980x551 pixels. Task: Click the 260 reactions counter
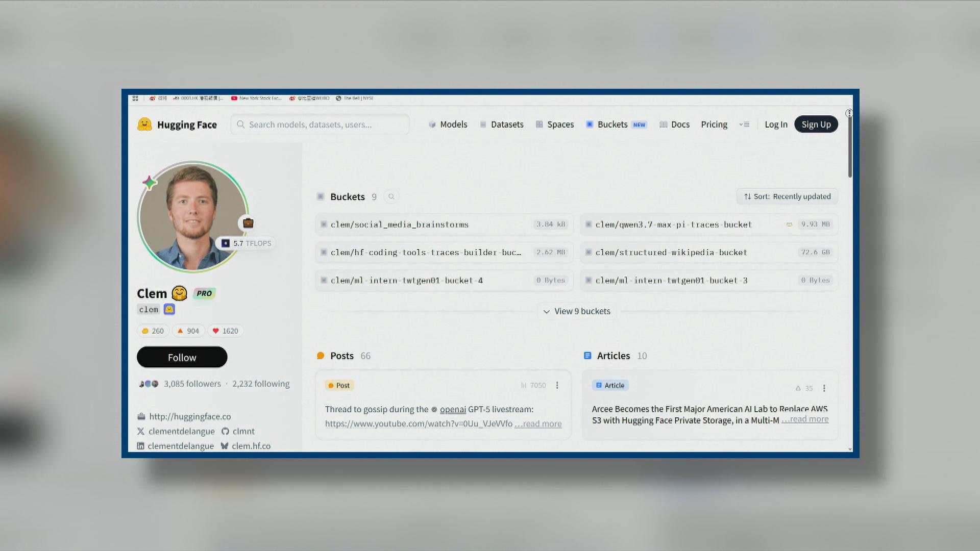[x=153, y=331]
